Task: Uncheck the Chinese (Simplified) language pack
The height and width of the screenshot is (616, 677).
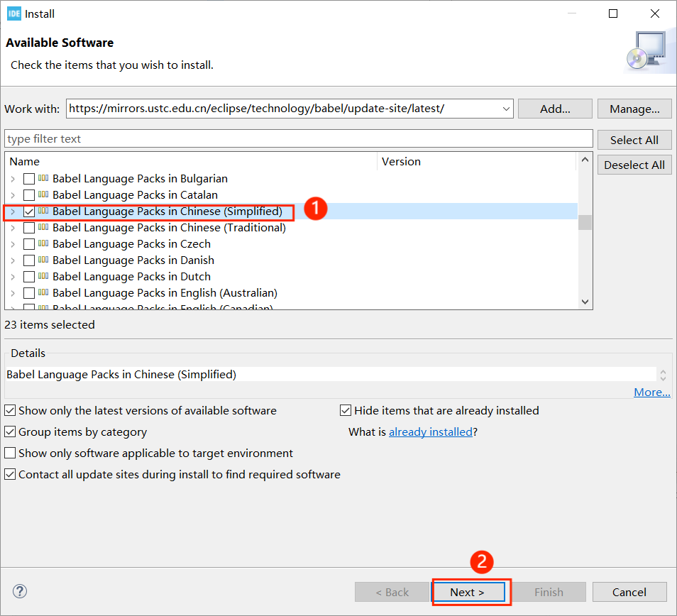Action: [29, 211]
